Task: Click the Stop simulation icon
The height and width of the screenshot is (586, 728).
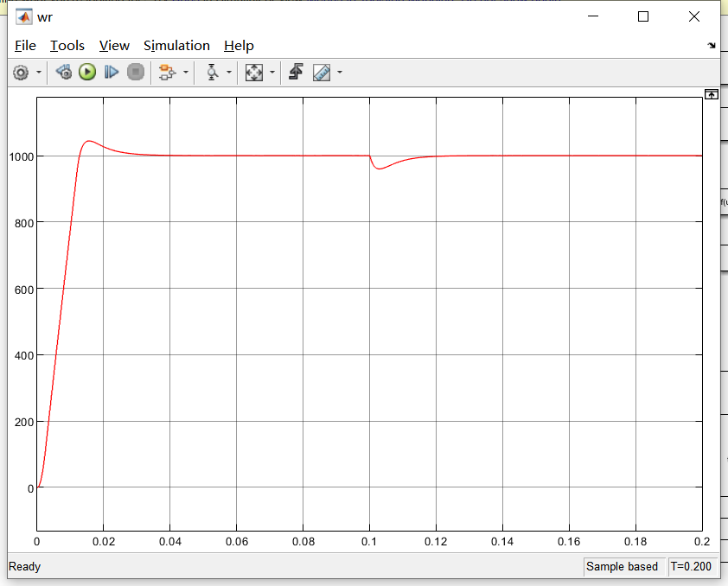Action: pyautogui.click(x=135, y=73)
